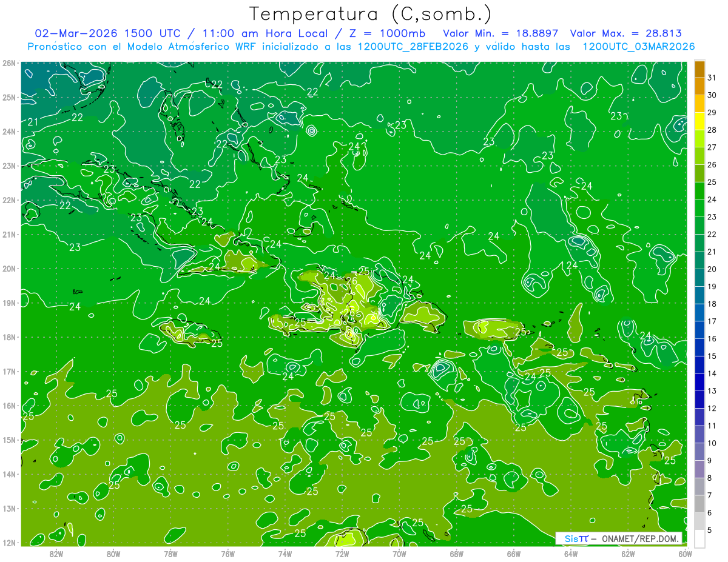Click the 12N latitude axis label
Screen dimensions: 728x562
(9, 542)
